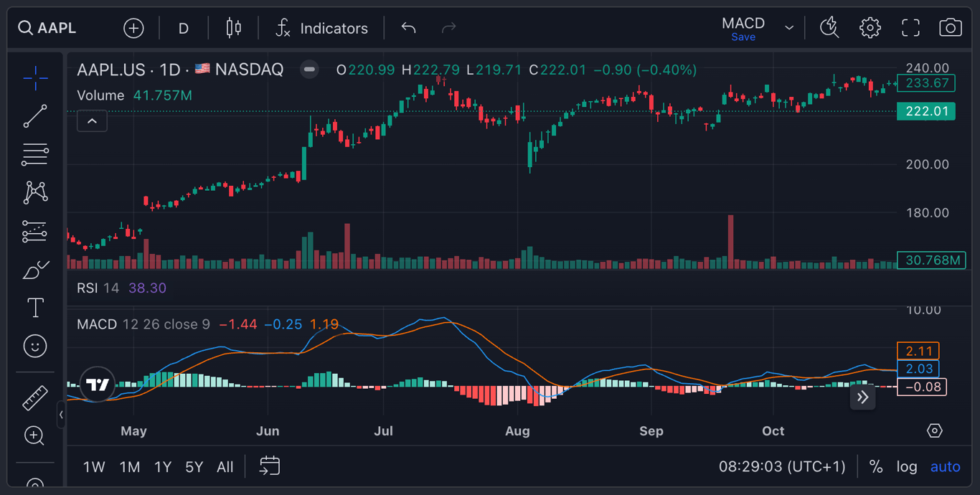Select the XABCD pattern tool
Viewport: 980px width, 495px height.
coord(35,192)
